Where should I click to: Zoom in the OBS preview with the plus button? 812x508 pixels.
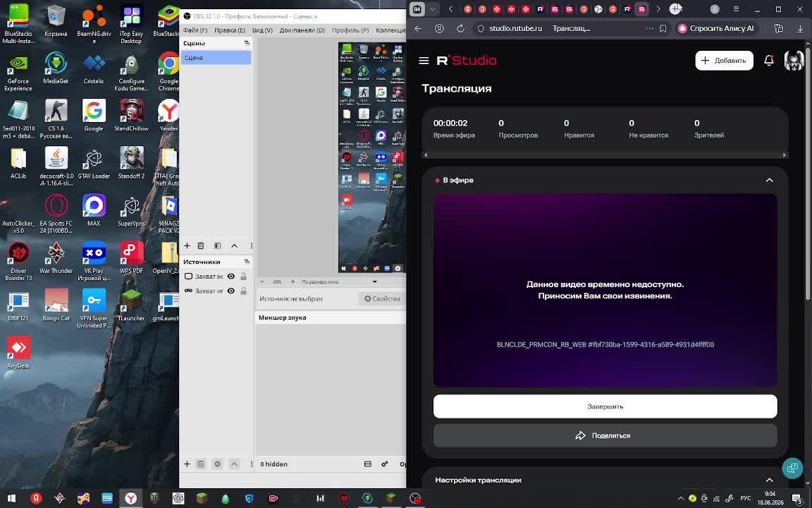293,282
